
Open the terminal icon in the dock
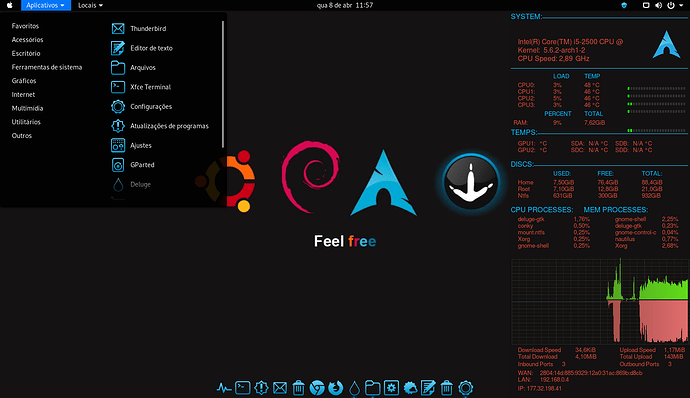point(242,388)
